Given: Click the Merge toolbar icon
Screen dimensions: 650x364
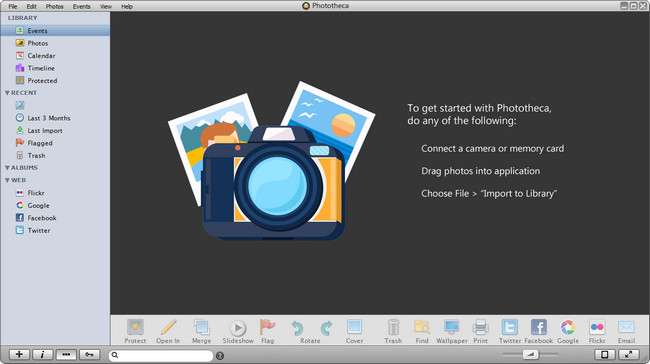Looking at the screenshot, I should pyautogui.click(x=201, y=327).
